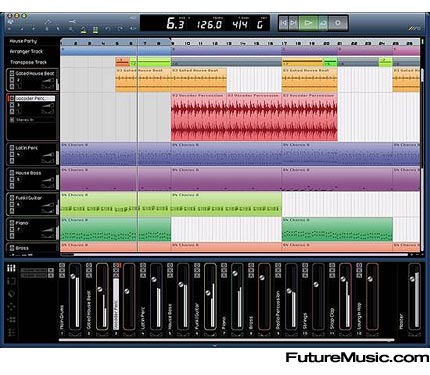The image size is (430, 375).
Task: Jump to previous marker in the transport
Action: point(284,23)
